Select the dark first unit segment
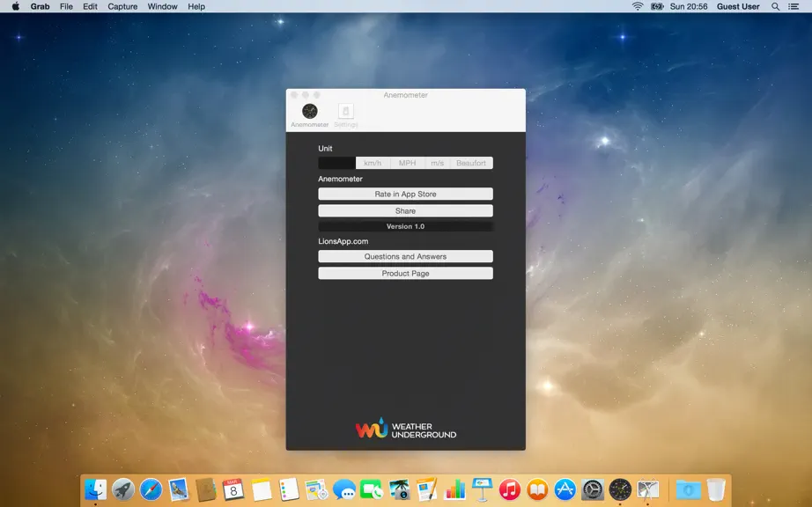812x507 pixels. 337,163
